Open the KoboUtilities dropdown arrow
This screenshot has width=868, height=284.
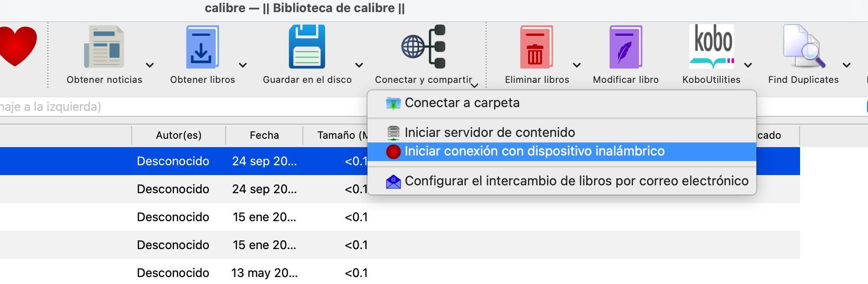coord(748,65)
